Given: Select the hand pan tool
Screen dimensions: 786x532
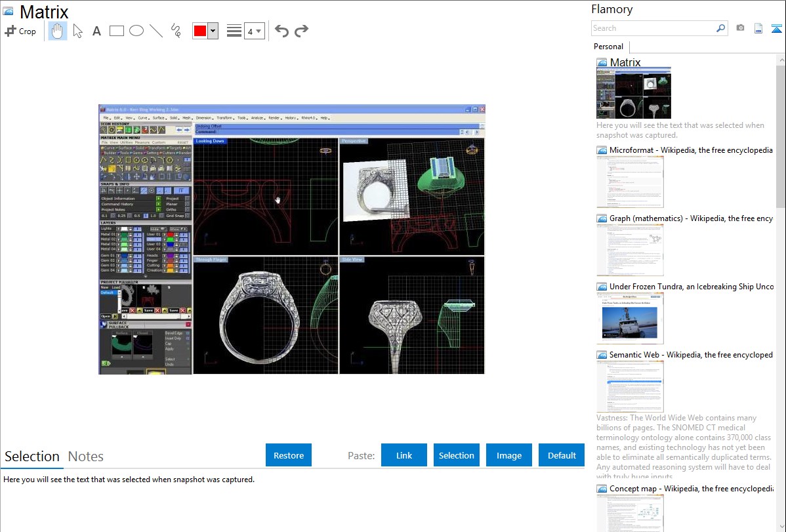Looking at the screenshot, I should pos(57,31).
